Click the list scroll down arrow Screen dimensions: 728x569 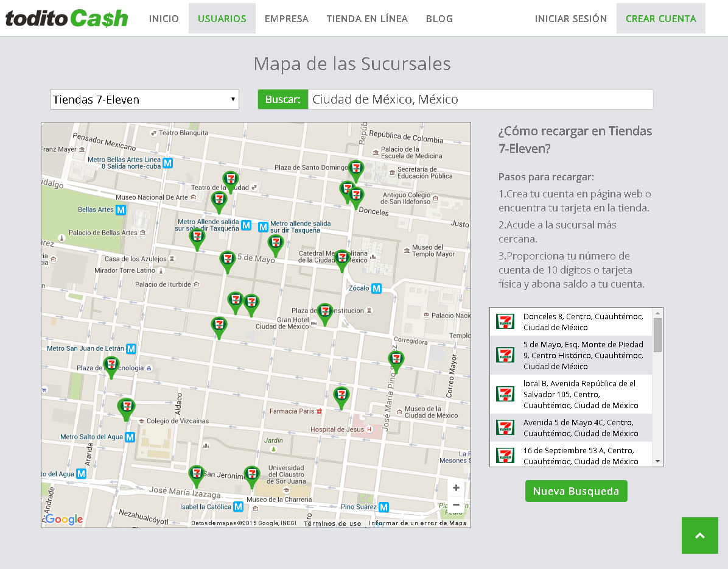657,461
